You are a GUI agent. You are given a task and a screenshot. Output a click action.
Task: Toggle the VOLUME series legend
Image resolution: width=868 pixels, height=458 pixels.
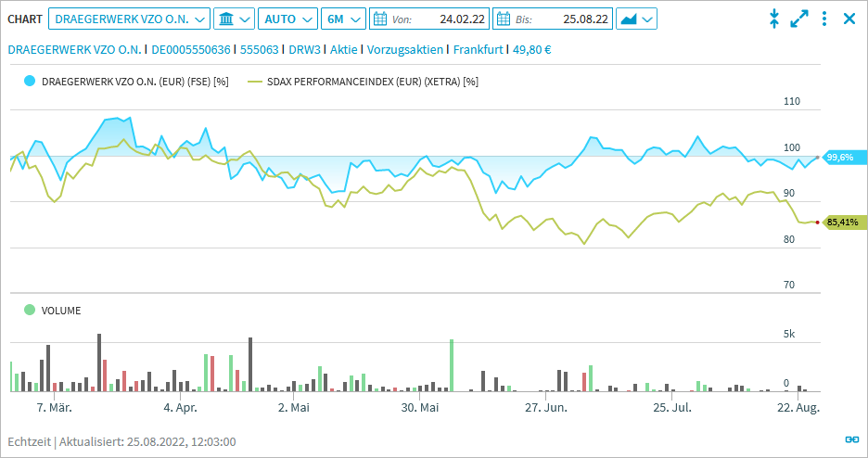point(30,311)
